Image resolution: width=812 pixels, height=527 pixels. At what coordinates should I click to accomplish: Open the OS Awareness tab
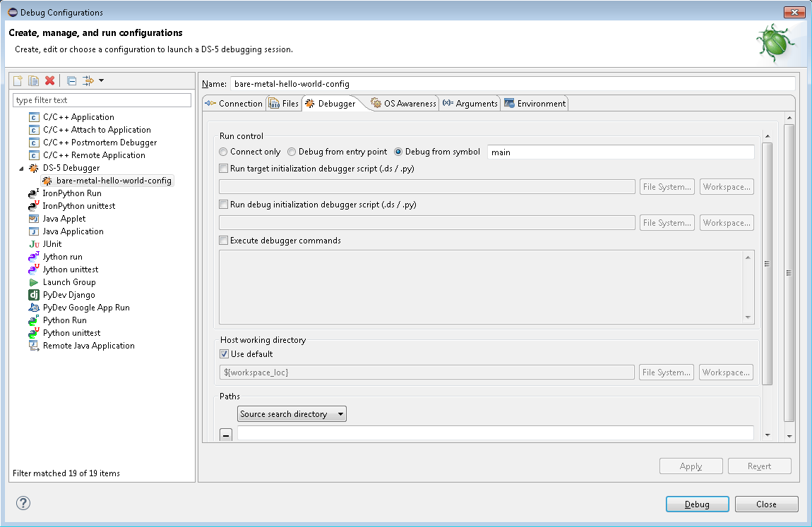tap(404, 104)
